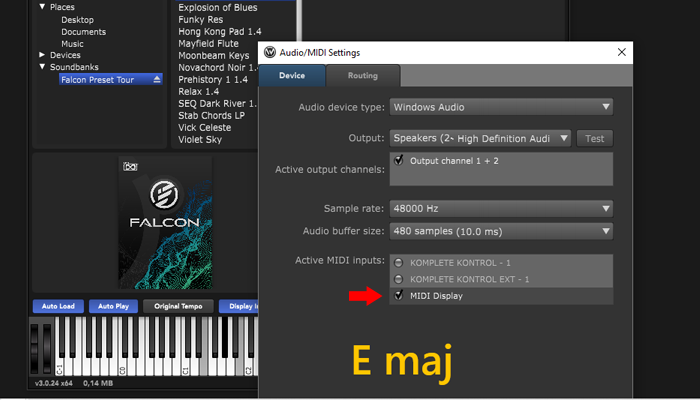Viewport: 700px width, 400px height.
Task: Toggle MIDI Display input checkbox
Action: (399, 295)
